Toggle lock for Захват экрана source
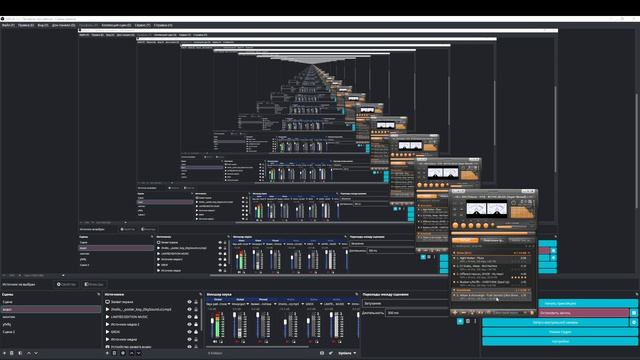The width and height of the screenshot is (640, 360). click(196, 302)
